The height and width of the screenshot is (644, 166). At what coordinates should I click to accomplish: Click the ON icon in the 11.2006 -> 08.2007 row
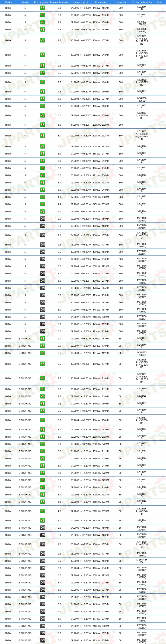43,302
